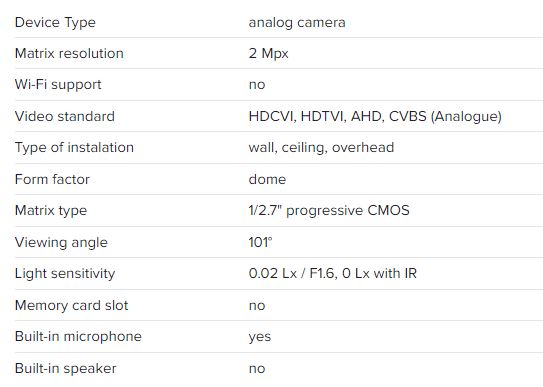Click the Form factor label
Viewport: 543px width, 387px height.
pos(52,179)
